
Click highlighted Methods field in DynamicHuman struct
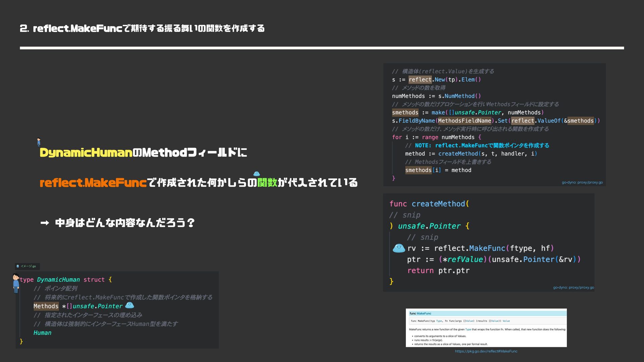click(x=46, y=306)
